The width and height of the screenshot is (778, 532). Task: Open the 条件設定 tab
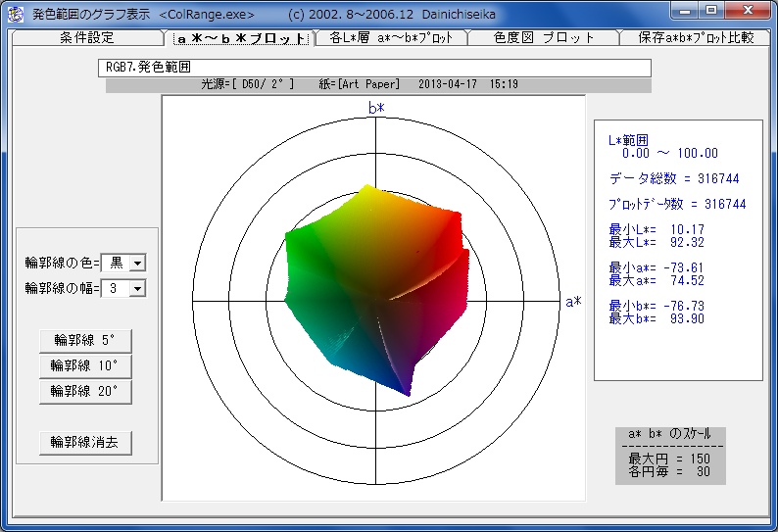tap(87, 37)
